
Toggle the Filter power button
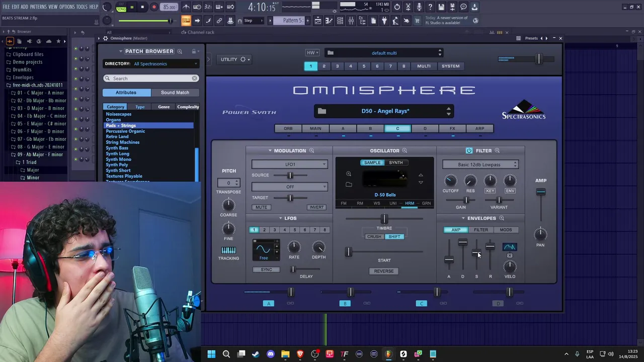click(469, 151)
